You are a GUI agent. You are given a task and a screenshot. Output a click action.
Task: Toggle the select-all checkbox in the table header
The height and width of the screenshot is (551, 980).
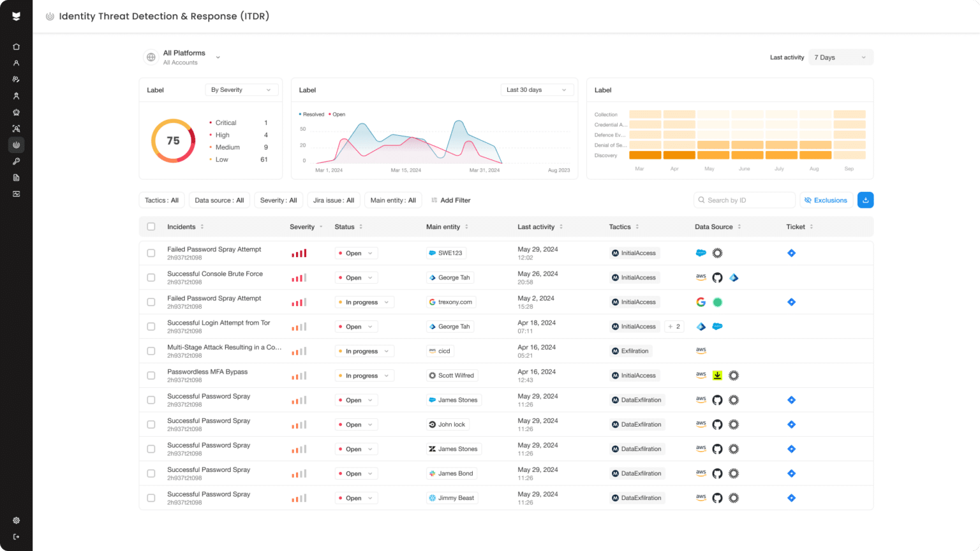(151, 226)
